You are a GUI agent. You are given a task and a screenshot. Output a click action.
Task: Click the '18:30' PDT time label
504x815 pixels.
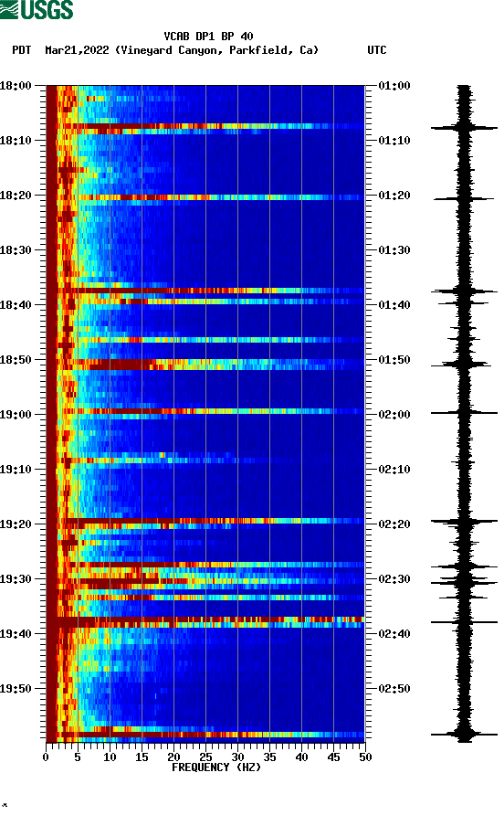coord(16,250)
